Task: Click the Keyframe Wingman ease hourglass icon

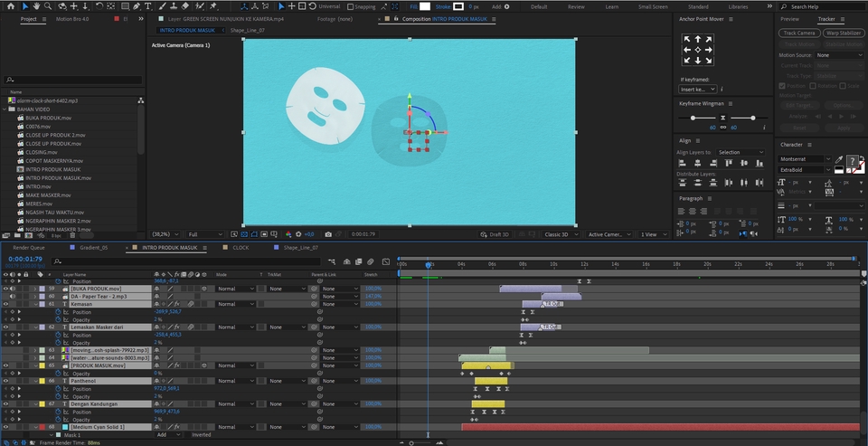Action: [x=723, y=118]
